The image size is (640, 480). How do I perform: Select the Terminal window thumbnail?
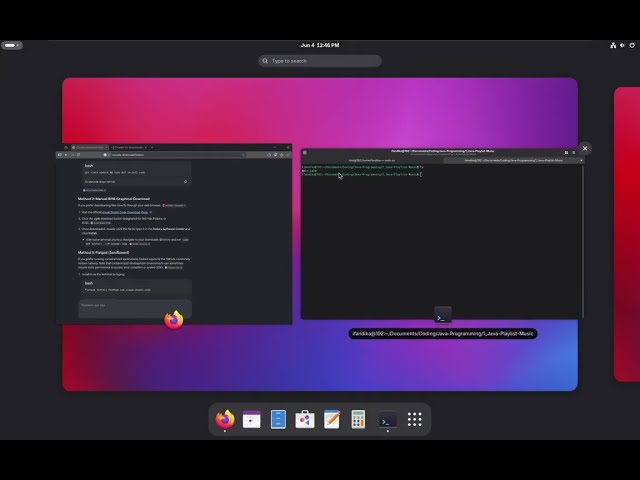(x=442, y=233)
